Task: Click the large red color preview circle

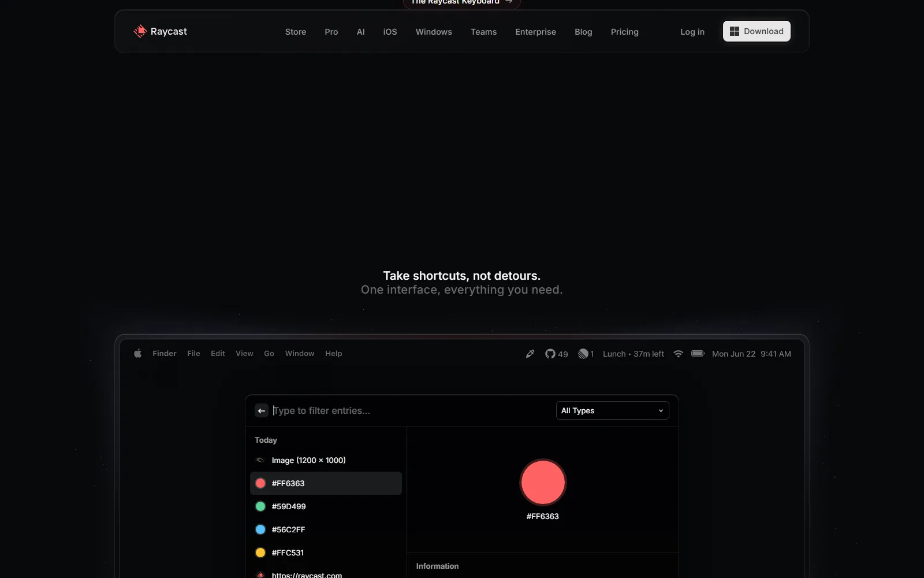Action: click(x=543, y=483)
